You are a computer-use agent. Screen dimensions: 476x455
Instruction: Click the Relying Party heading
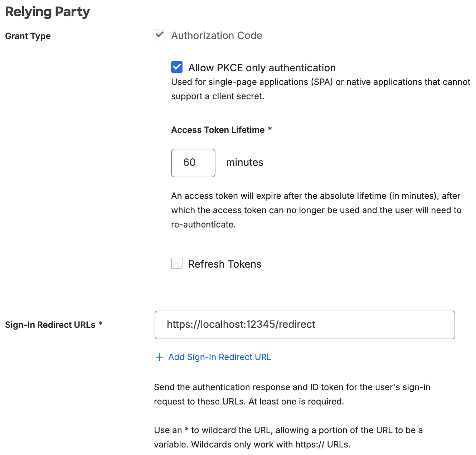(x=47, y=11)
